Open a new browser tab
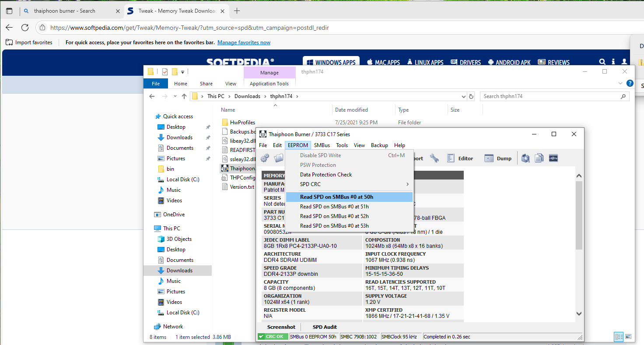The width and height of the screenshot is (644, 345). [x=237, y=11]
